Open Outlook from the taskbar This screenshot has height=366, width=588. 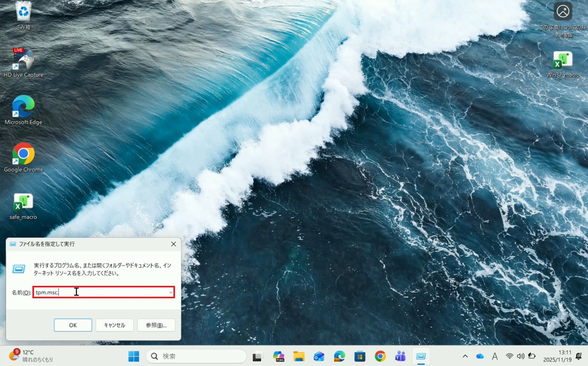point(319,356)
